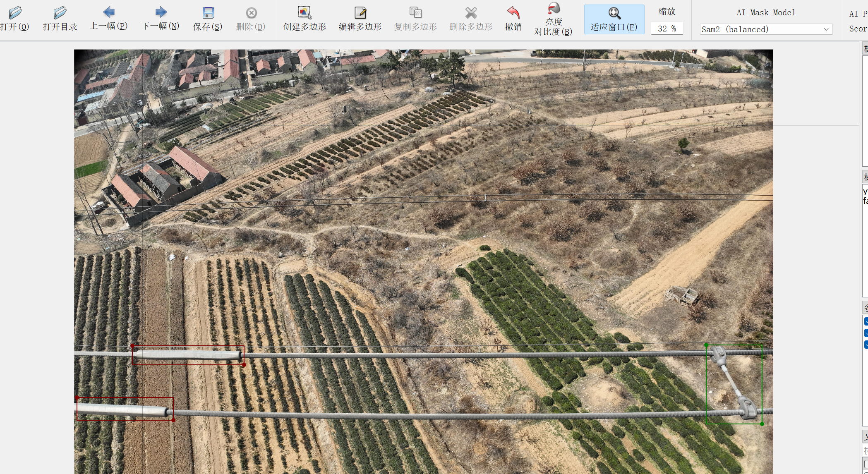
Task: Uncheck the second checkbox in polygon list
Action: (866, 333)
